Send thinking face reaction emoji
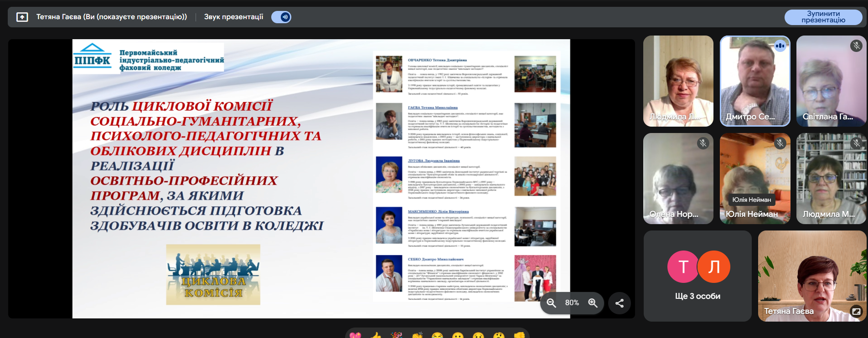 (499, 335)
